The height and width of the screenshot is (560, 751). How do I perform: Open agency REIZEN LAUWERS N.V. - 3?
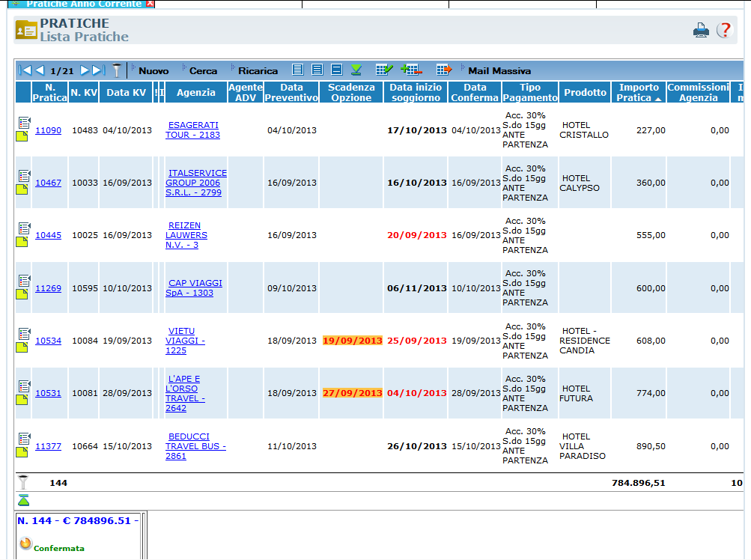(x=186, y=235)
